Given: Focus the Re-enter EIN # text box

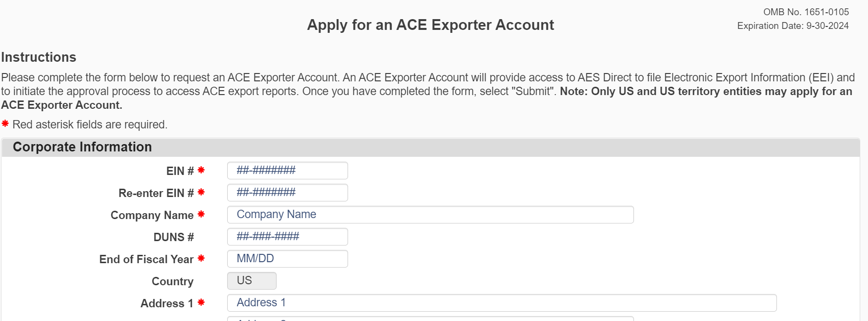Looking at the screenshot, I should [x=287, y=193].
